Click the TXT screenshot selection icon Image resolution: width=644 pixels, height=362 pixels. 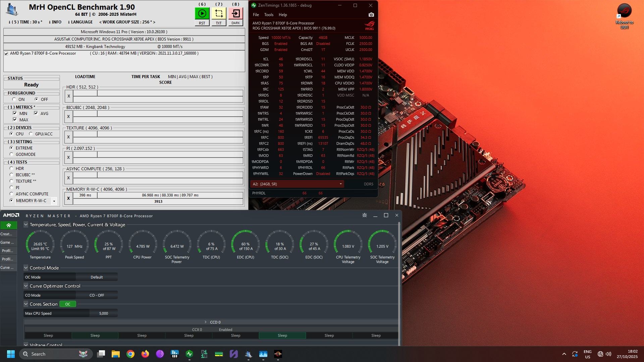219,13
